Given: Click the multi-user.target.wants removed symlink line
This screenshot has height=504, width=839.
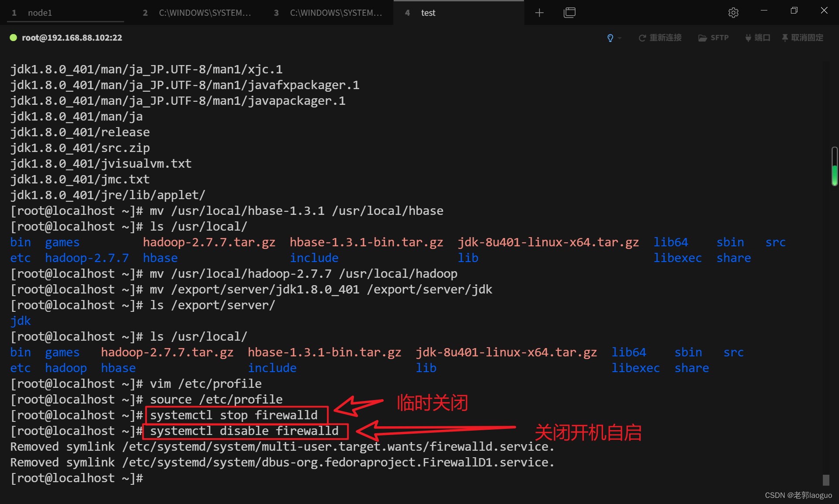Looking at the screenshot, I should click(282, 446).
